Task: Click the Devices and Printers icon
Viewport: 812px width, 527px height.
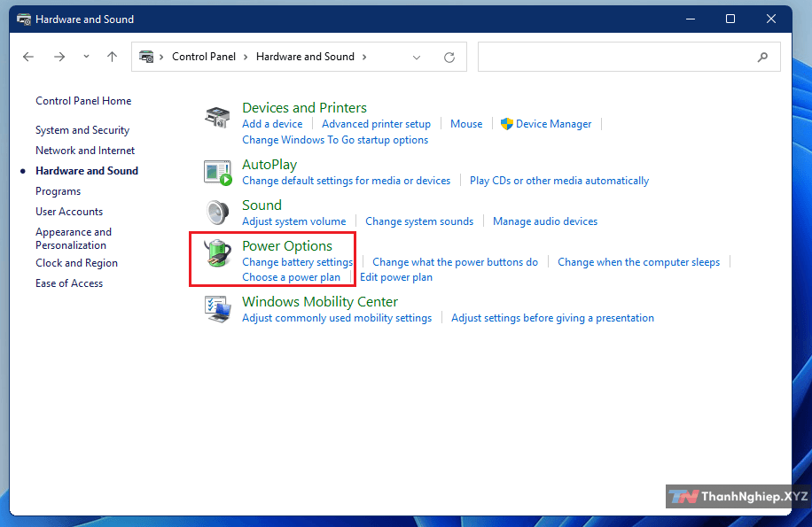Action: coord(217,118)
